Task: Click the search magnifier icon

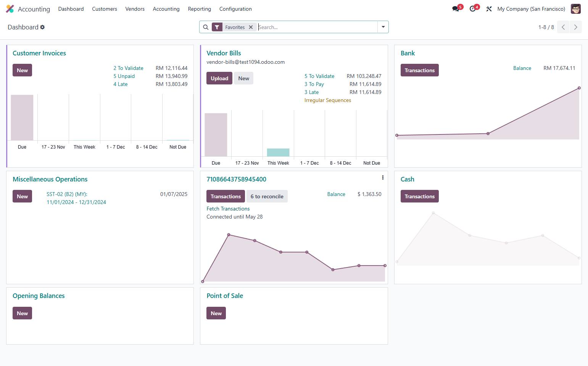Action: (x=206, y=27)
